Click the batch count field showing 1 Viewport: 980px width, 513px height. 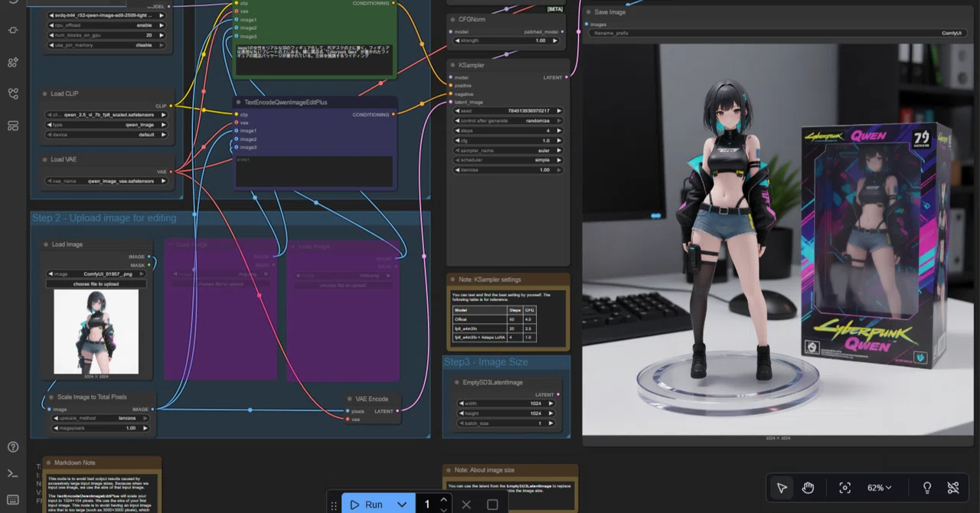[428, 505]
